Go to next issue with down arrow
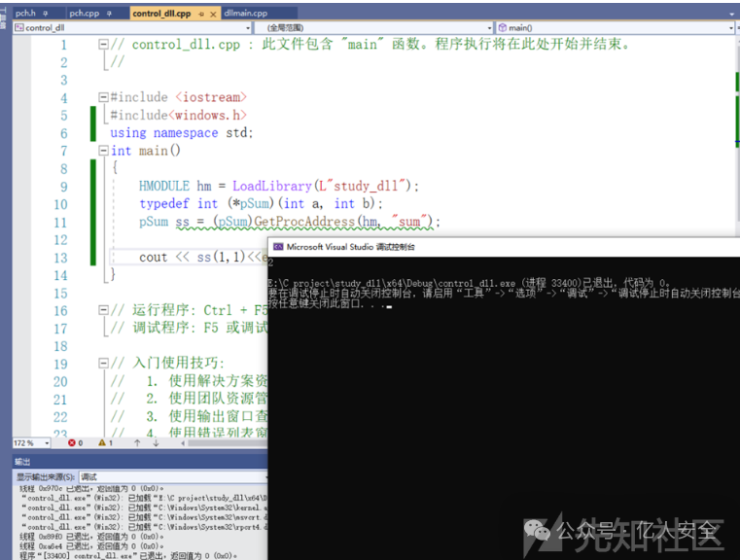 pyautogui.click(x=155, y=442)
